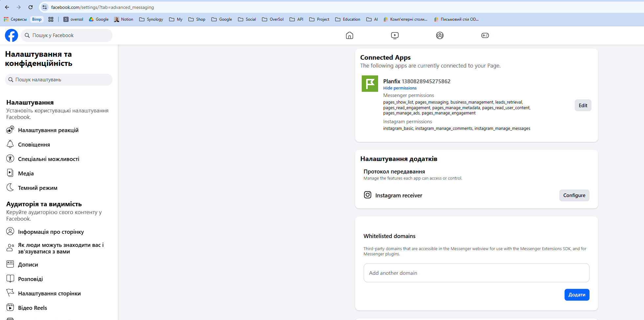The width and height of the screenshot is (644, 320).
Task: Click the blue Додати button
Action: pos(577,295)
